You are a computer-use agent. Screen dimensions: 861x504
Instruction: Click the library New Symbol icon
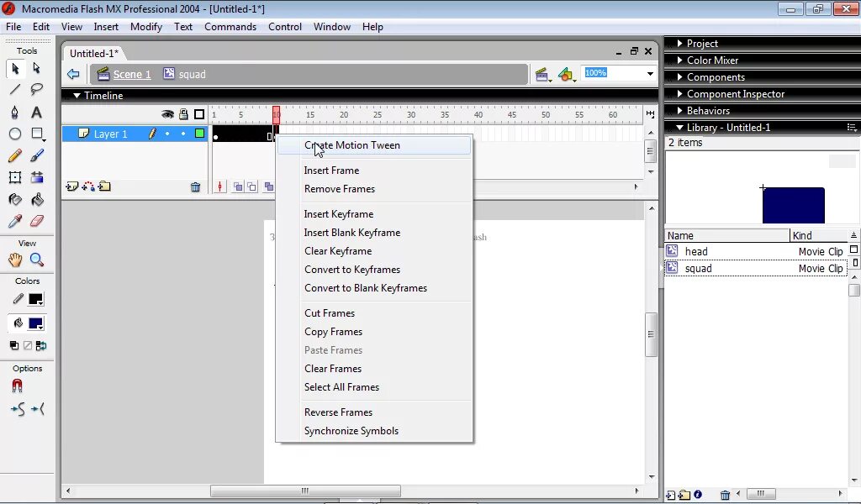click(x=670, y=495)
